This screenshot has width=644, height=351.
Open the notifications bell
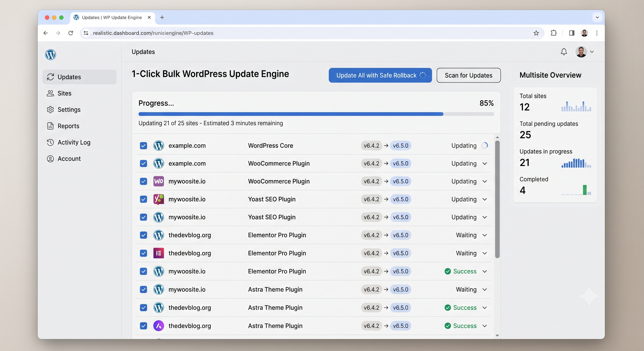click(564, 52)
